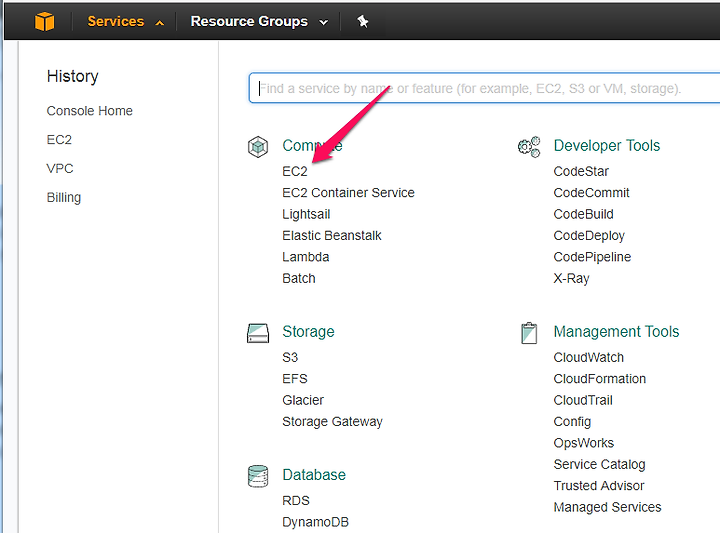This screenshot has height=533, width=720.
Task: Open Service Catalog
Action: click(x=600, y=465)
